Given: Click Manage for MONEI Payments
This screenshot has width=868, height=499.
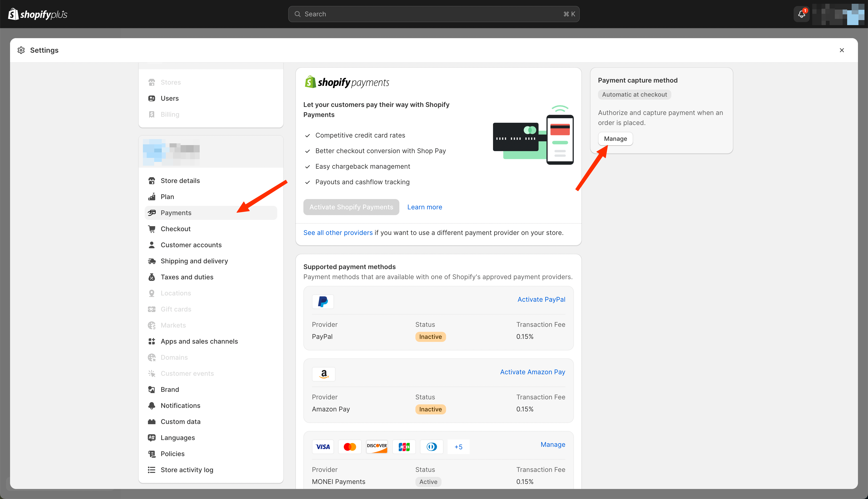Looking at the screenshot, I should point(553,445).
